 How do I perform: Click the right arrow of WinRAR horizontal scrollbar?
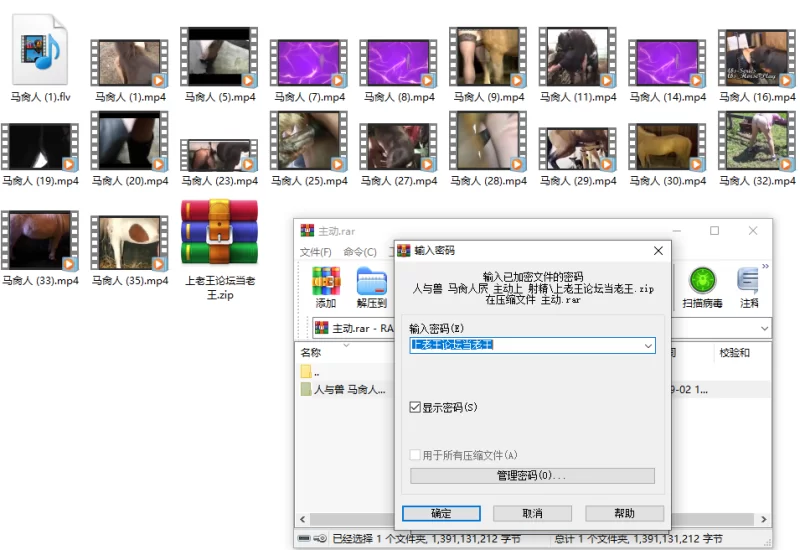(x=763, y=519)
